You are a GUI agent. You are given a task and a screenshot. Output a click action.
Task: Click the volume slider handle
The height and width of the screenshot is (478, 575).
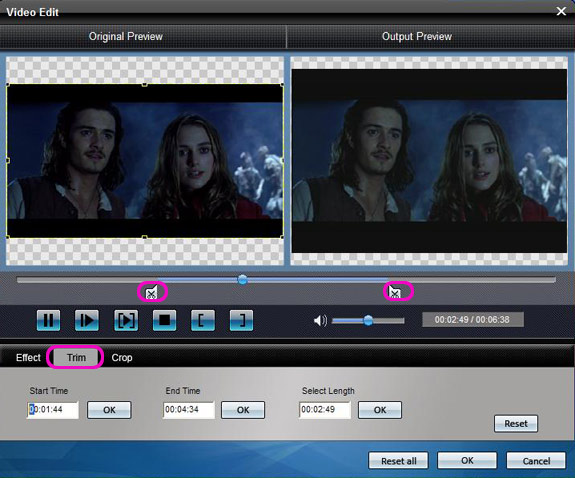(x=368, y=320)
